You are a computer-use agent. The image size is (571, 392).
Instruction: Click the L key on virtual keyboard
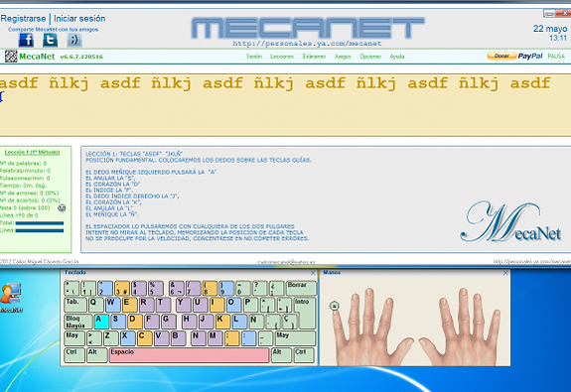(239, 322)
